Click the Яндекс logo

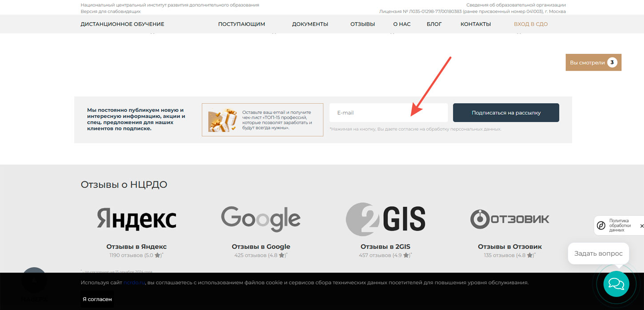tap(136, 219)
